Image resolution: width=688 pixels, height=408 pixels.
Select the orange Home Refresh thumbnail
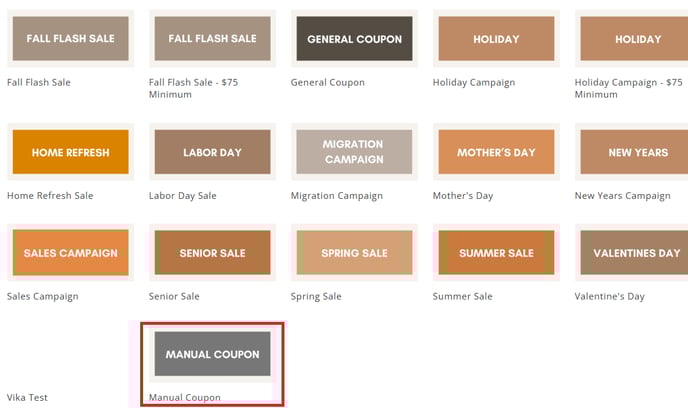click(x=70, y=152)
